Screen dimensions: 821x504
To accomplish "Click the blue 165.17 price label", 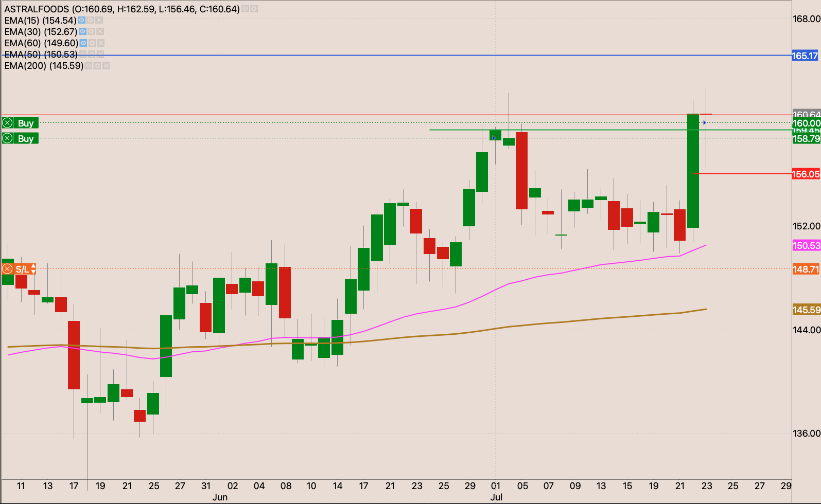I will pos(805,56).
